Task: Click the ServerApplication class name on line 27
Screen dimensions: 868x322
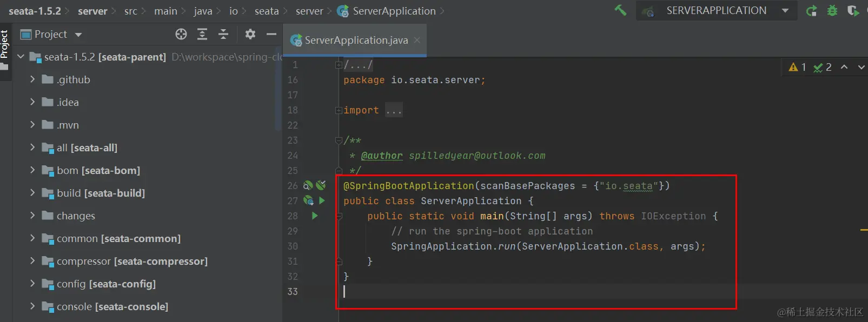Action: coord(471,201)
